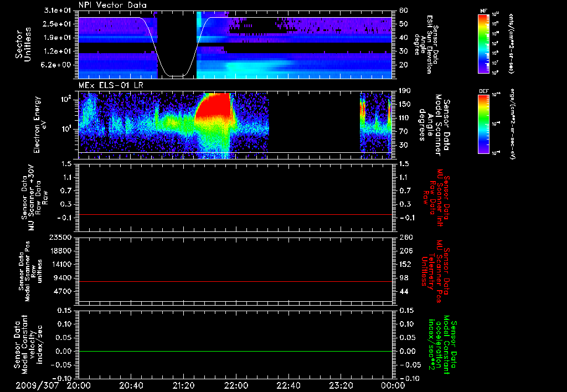The image size is (567, 392).
Task: Click the '110' scanner angle tick value
Action: click(x=405, y=118)
